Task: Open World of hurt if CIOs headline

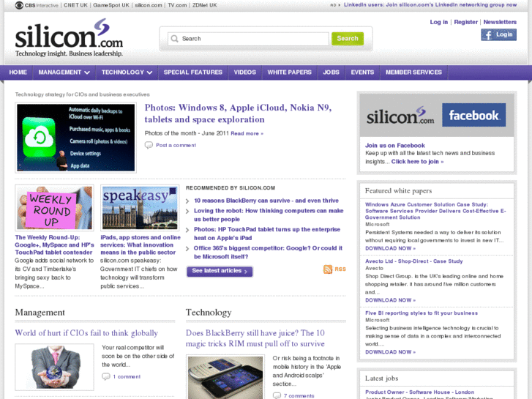Action: [x=86, y=333]
